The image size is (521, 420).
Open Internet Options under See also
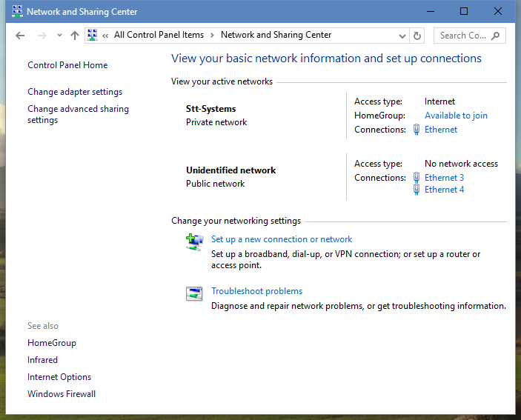pos(59,377)
